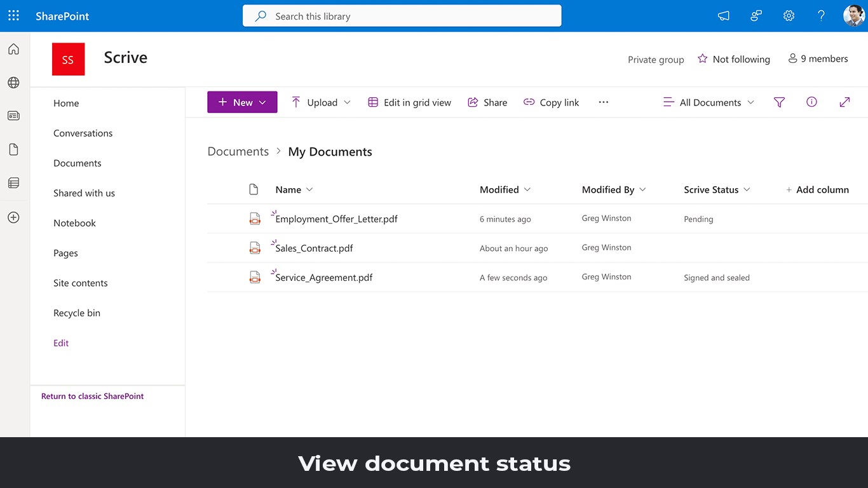Click the SharePoint title in the header
This screenshot has width=868, height=488.
click(x=62, y=16)
